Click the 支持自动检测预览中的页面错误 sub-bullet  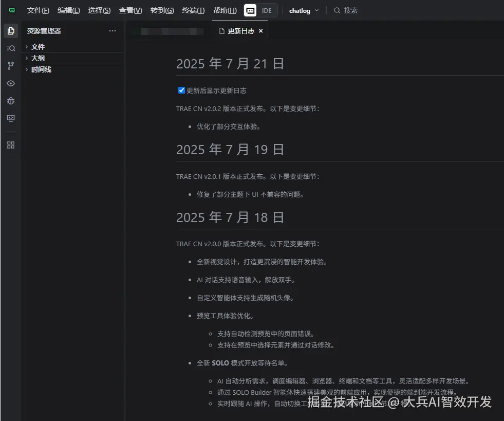[266, 334]
